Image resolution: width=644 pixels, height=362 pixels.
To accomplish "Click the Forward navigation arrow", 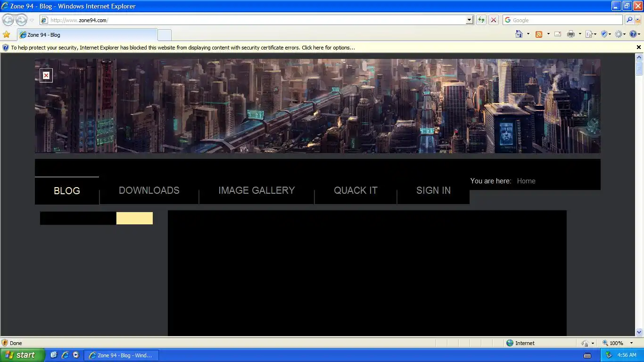I will point(21,20).
